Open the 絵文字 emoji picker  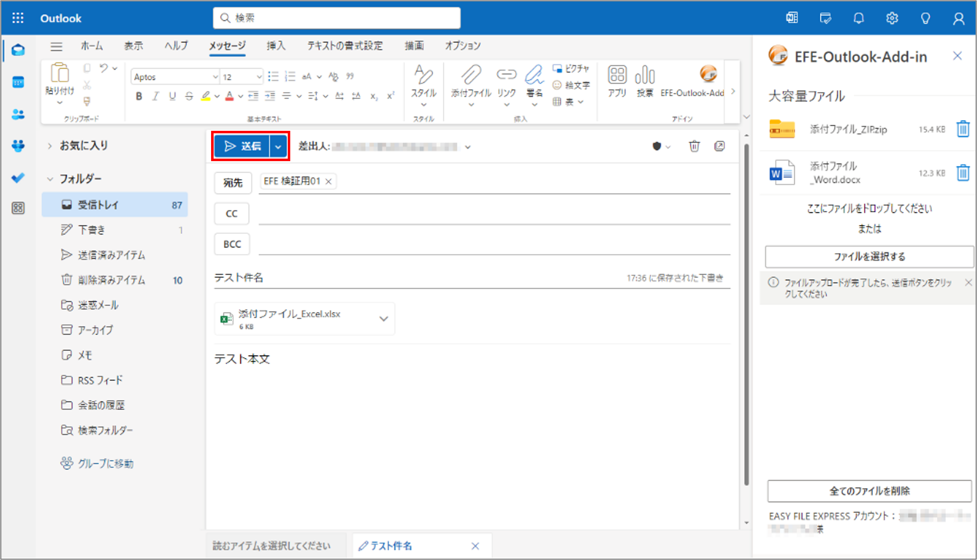coord(572,86)
